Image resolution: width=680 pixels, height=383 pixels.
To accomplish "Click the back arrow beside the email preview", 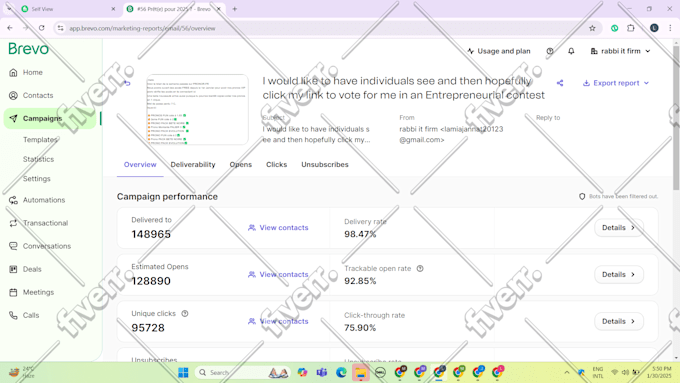I will coord(127,83).
